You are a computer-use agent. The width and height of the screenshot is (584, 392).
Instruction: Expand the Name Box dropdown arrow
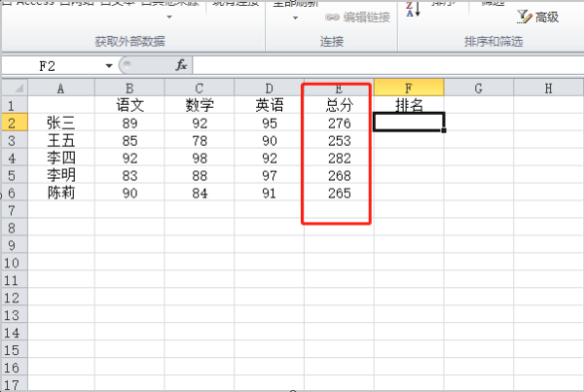pos(109,66)
